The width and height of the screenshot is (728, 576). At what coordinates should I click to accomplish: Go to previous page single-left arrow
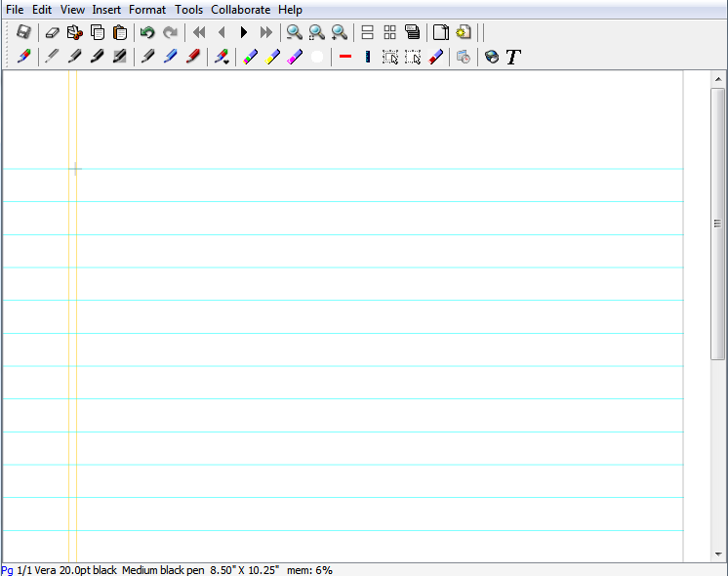(x=222, y=32)
